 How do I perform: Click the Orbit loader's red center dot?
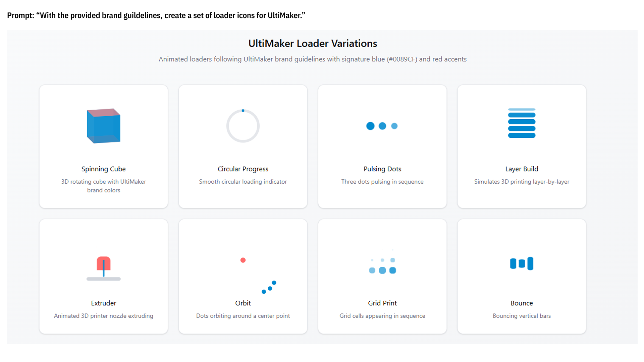[x=243, y=260]
